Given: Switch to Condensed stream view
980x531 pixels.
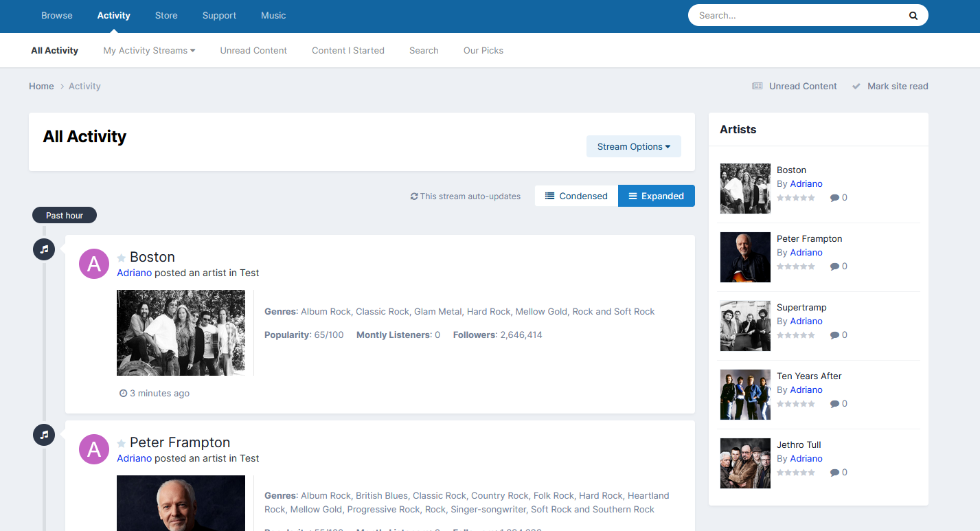Looking at the screenshot, I should 576,196.
